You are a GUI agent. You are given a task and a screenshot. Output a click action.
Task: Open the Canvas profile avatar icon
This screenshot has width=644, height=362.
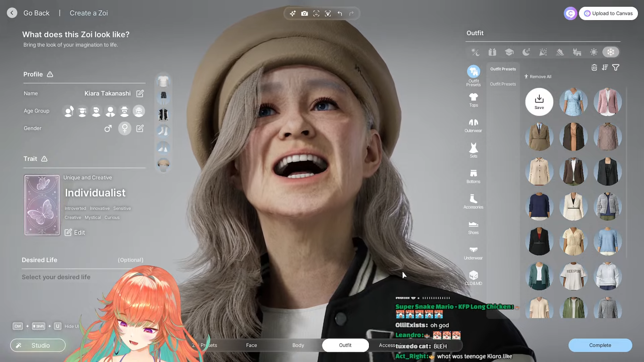[x=570, y=13]
